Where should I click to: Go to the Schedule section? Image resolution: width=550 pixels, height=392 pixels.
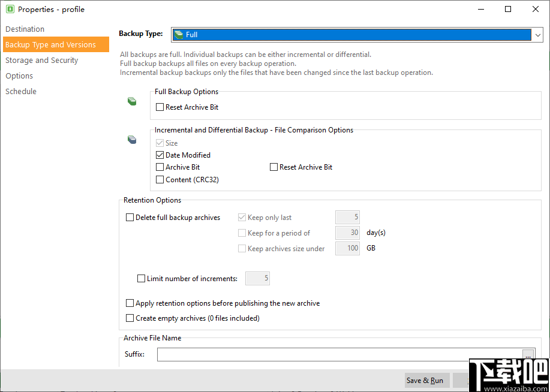21,91
